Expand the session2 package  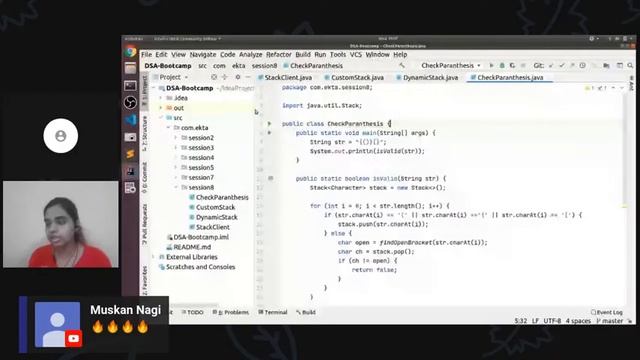coord(176,138)
